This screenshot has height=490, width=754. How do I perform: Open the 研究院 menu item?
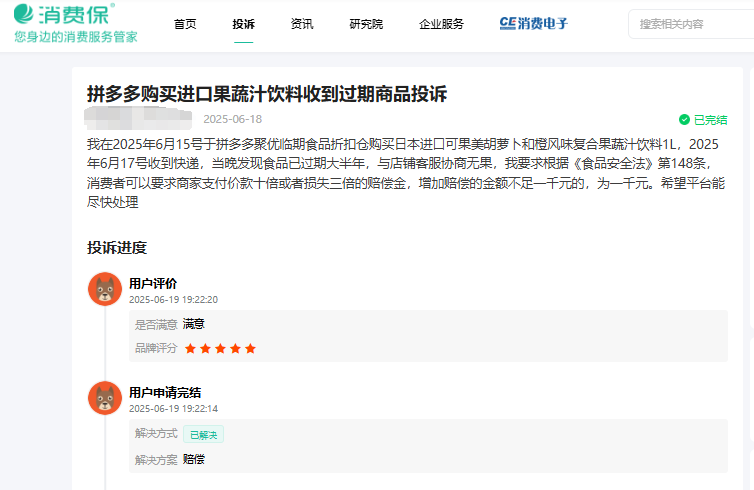point(366,24)
